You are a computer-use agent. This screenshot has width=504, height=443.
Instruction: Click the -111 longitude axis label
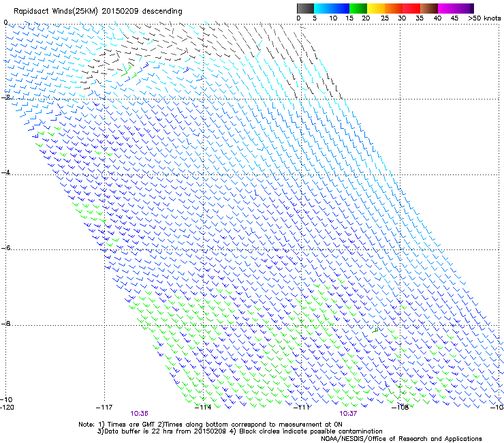click(x=302, y=408)
